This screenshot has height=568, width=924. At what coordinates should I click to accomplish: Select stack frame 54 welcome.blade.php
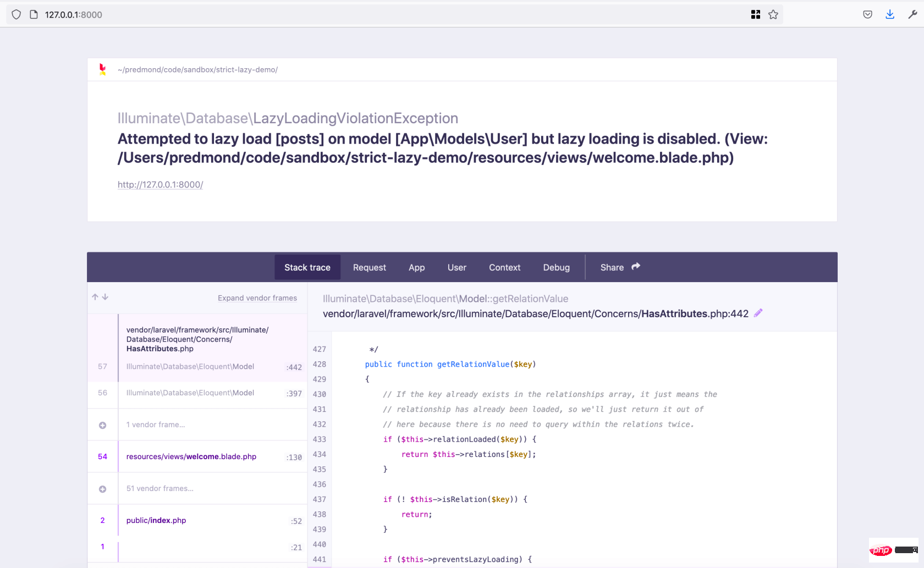[191, 456]
